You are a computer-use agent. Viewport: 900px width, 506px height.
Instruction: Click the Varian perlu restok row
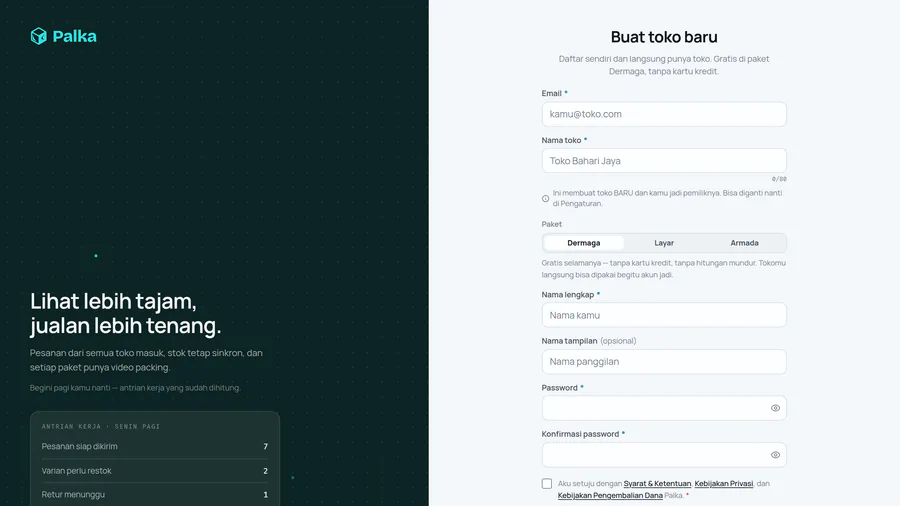tap(155, 470)
